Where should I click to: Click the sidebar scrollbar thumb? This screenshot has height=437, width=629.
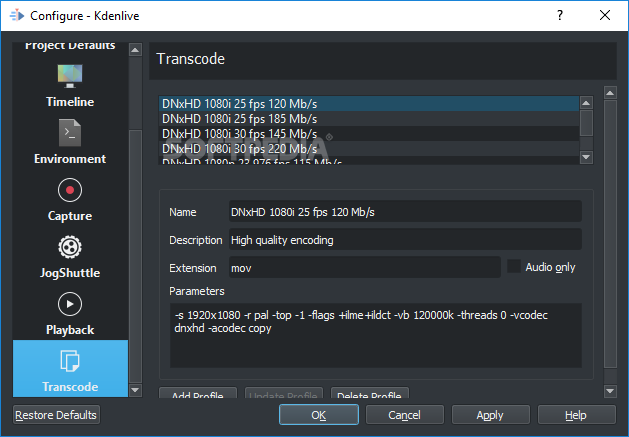coord(135,256)
